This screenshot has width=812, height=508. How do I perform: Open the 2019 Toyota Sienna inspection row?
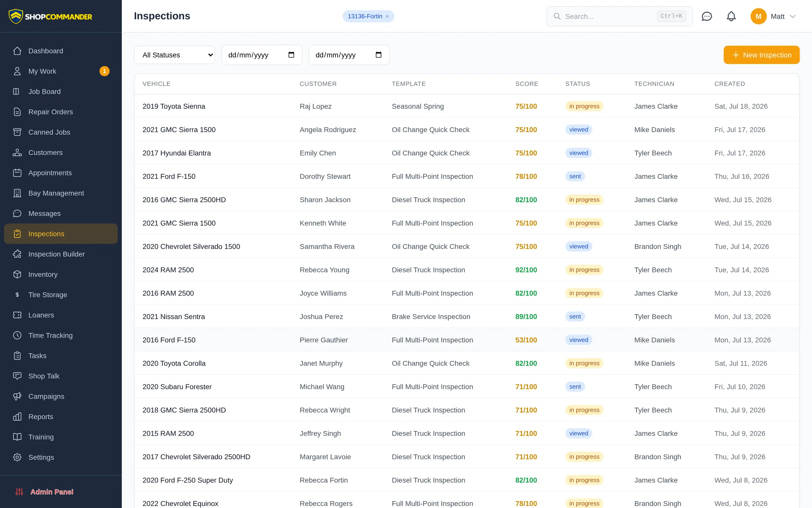(x=467, y=106)
